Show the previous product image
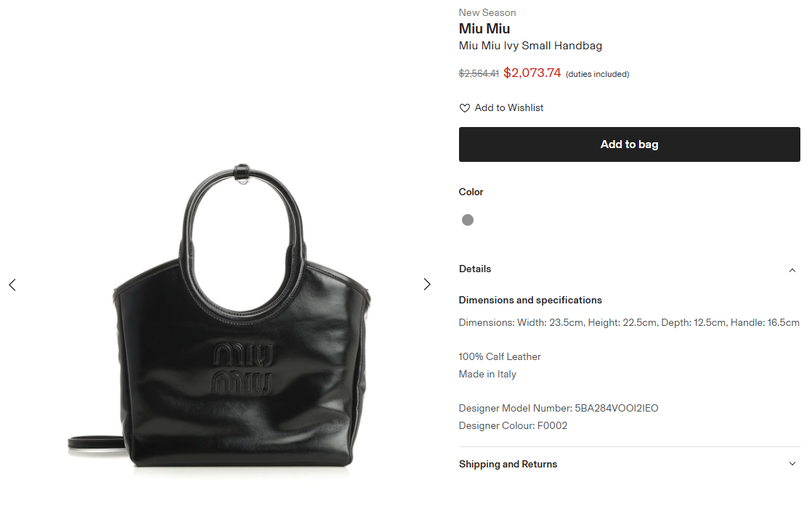812x519 pixels. pyautogui.click(x=12, y=285)
